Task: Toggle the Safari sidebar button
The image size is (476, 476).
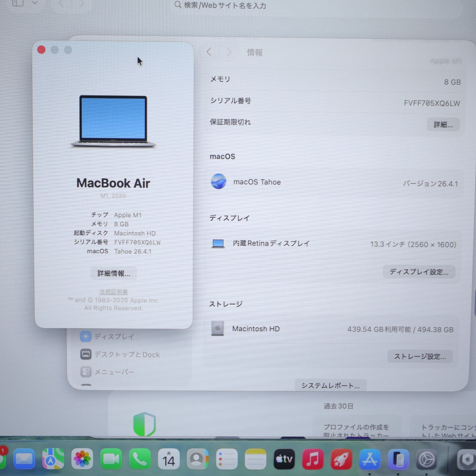Action: [x=18, y=3]
